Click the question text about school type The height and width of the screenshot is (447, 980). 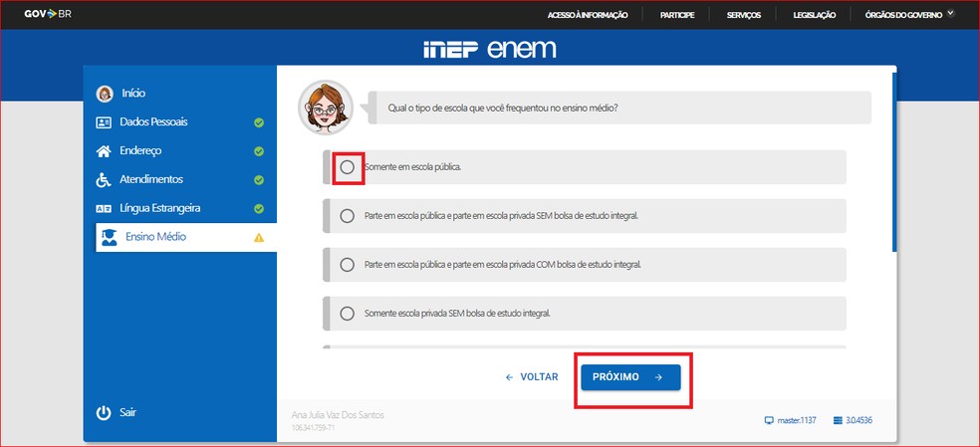pyautogui.click(x=504, y=109)
